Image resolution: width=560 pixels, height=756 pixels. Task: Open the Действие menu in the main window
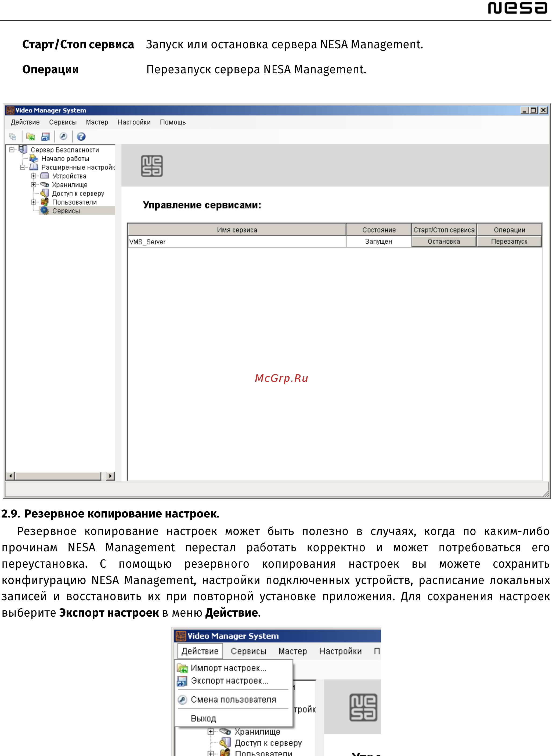click(x=25, y=122)
